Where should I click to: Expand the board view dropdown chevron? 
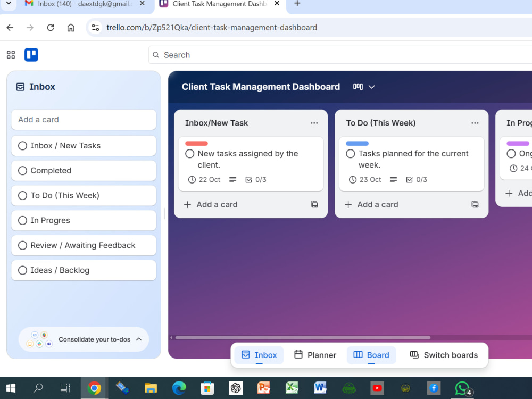[x=371, y=87]
